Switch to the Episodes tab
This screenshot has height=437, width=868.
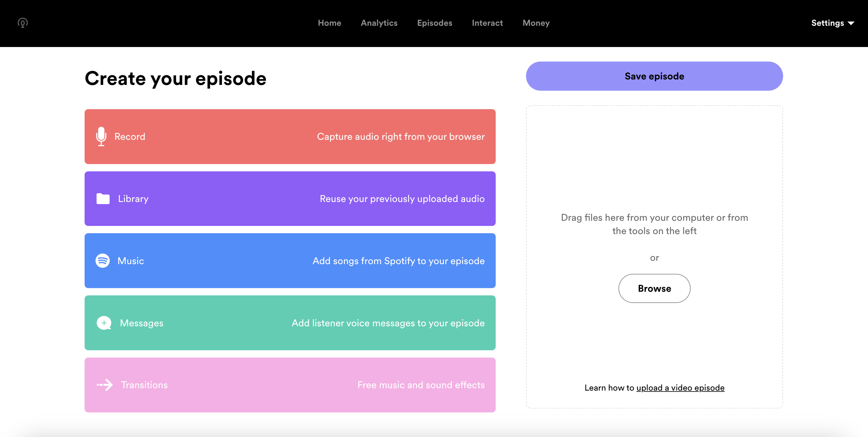pos(434,23)
